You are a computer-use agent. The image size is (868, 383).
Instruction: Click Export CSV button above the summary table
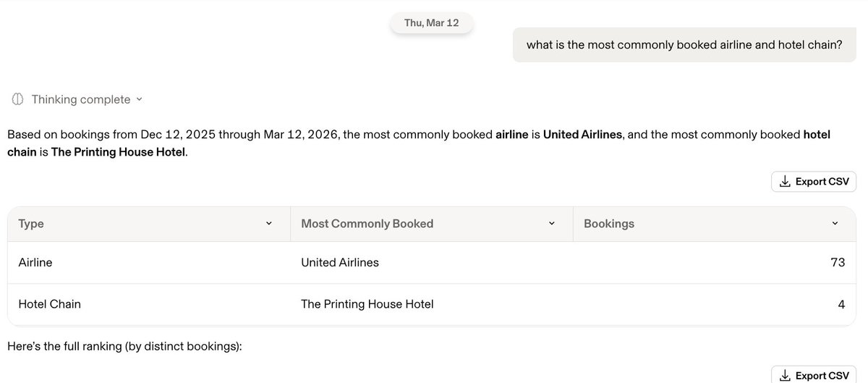coord(814,182)
